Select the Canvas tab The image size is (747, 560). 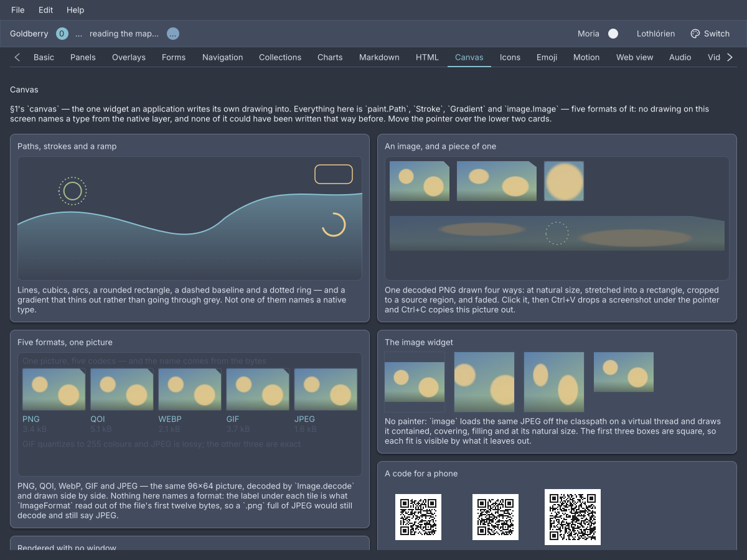(x=469, y=57)
